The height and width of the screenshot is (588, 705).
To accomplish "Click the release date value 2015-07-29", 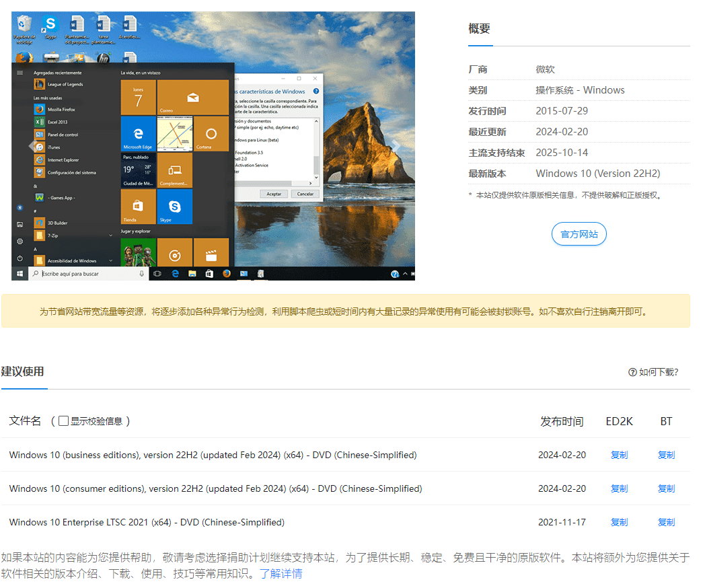I will (562, 111).
